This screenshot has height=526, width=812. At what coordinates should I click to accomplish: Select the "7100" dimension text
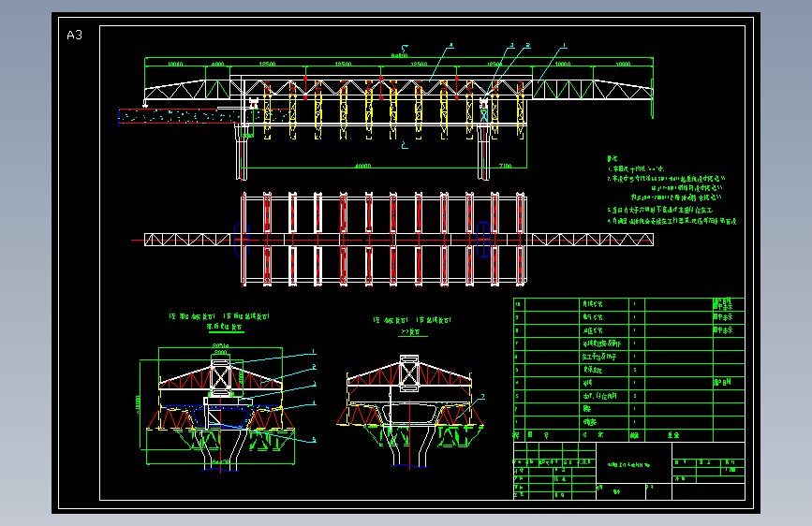pos(505,166)
